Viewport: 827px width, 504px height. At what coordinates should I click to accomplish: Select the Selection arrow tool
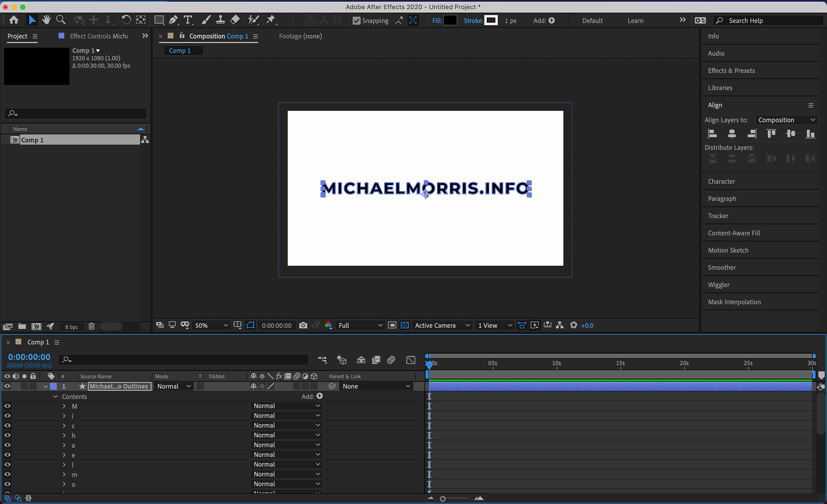pyautogui.click(x=32, y=20)
